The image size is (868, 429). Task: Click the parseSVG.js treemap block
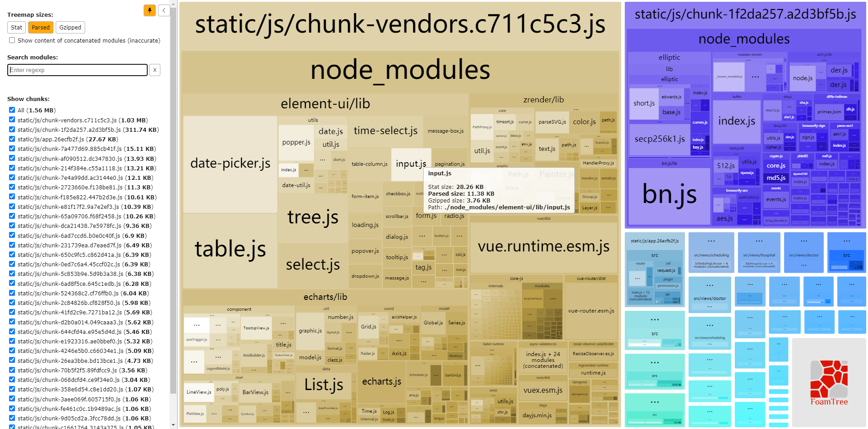point(552,122)
